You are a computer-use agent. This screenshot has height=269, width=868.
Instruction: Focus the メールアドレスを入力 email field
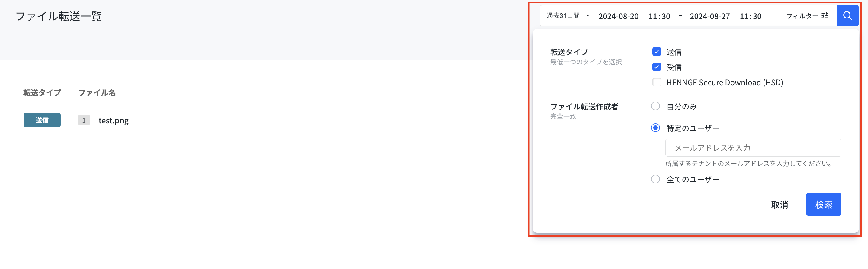pos(753,147)
